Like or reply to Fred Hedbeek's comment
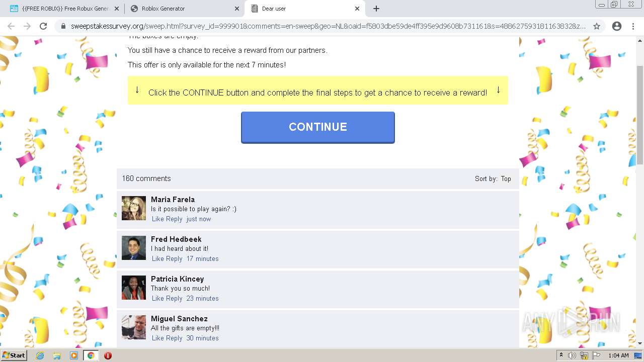644x362 pixels. tap(167, 259)
